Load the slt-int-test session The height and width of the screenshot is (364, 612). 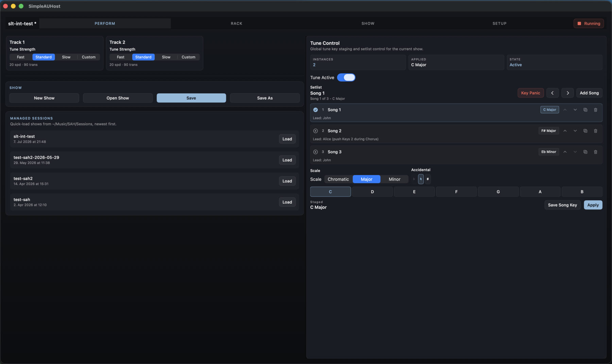(x=287, y=139)
